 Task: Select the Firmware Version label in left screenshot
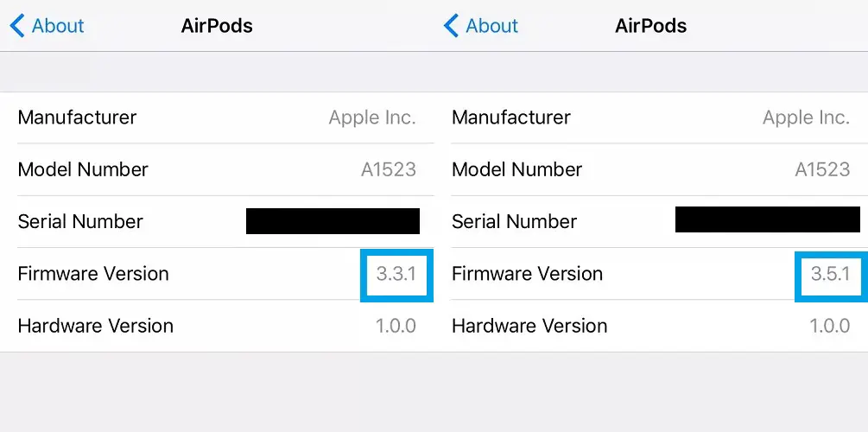tap(93, 274)
